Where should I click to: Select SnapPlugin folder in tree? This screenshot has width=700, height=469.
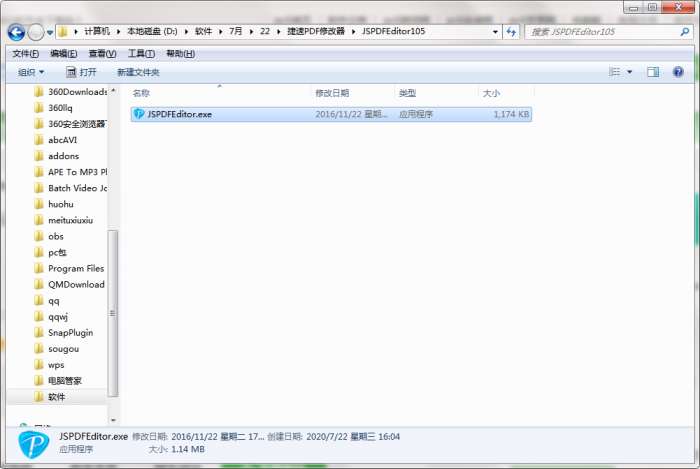64,332
